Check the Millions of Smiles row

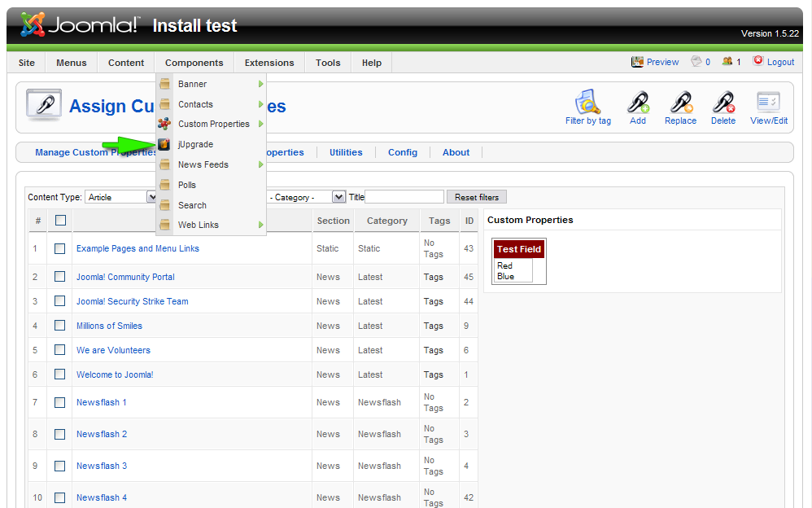pos(60,325)
